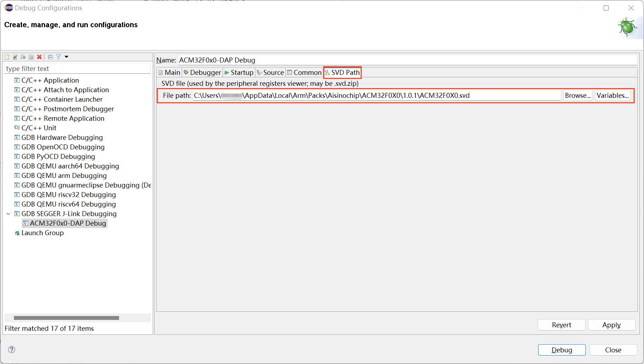
Task: Click the New launch configuration icon
Action: pyautogui.click(x=7, y=57)
